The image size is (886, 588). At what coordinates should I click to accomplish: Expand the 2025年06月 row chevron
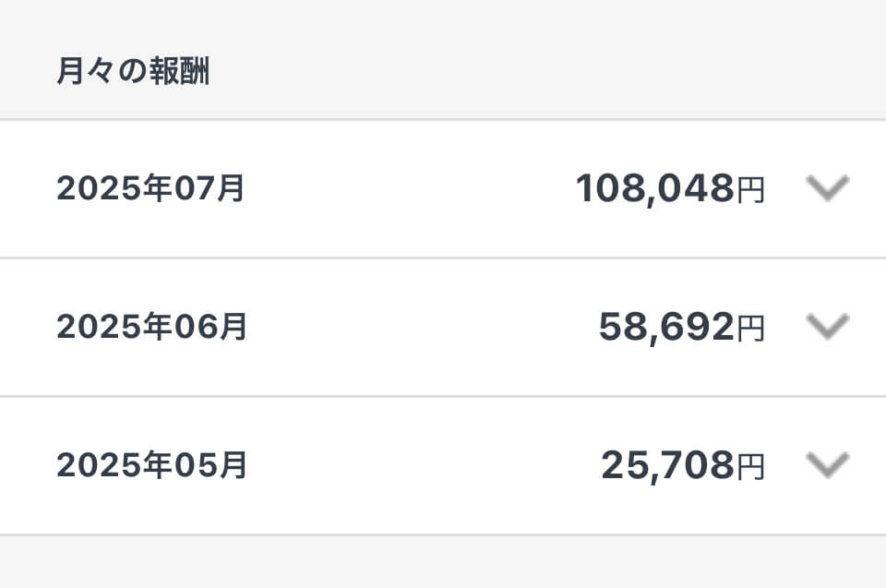pyautogui.click(x=827, y=327)
